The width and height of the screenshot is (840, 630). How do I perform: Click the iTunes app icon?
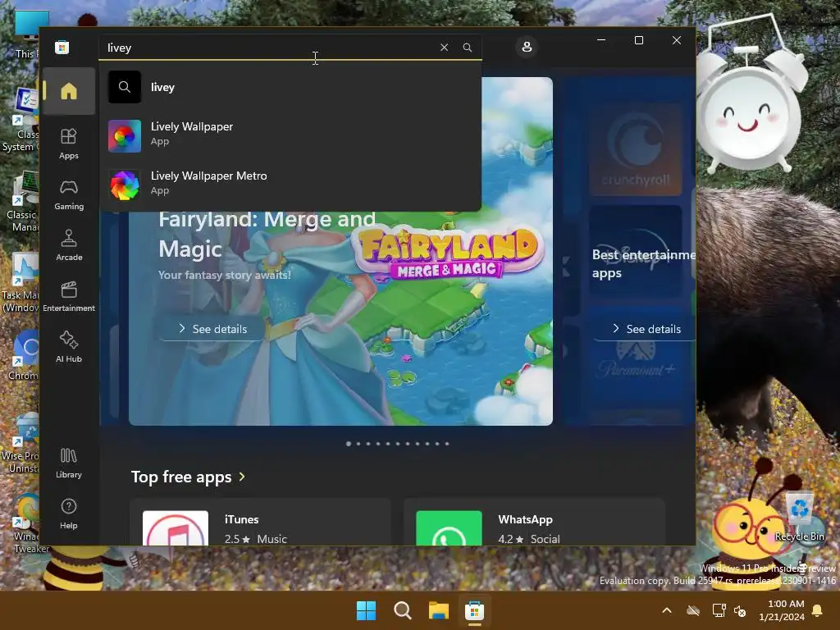coord(176,528)
